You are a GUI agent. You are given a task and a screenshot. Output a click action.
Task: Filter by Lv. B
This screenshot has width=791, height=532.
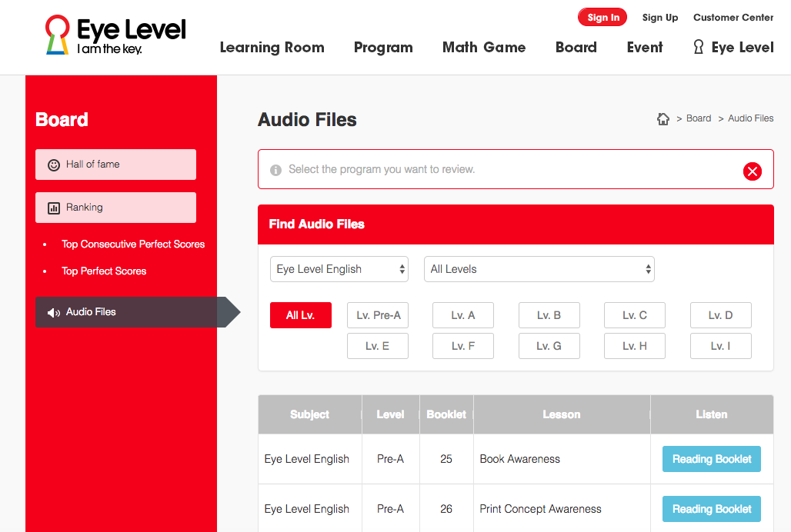(549, 315)
